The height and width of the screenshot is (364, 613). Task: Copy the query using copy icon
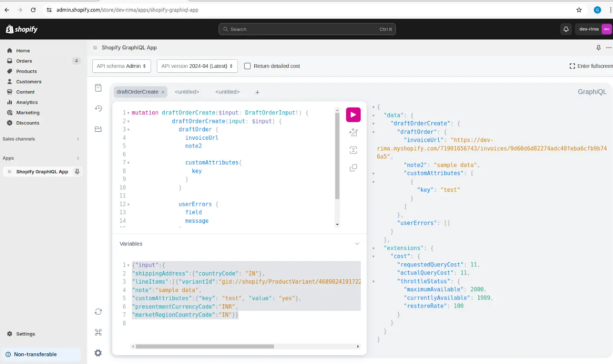point(353,168)
